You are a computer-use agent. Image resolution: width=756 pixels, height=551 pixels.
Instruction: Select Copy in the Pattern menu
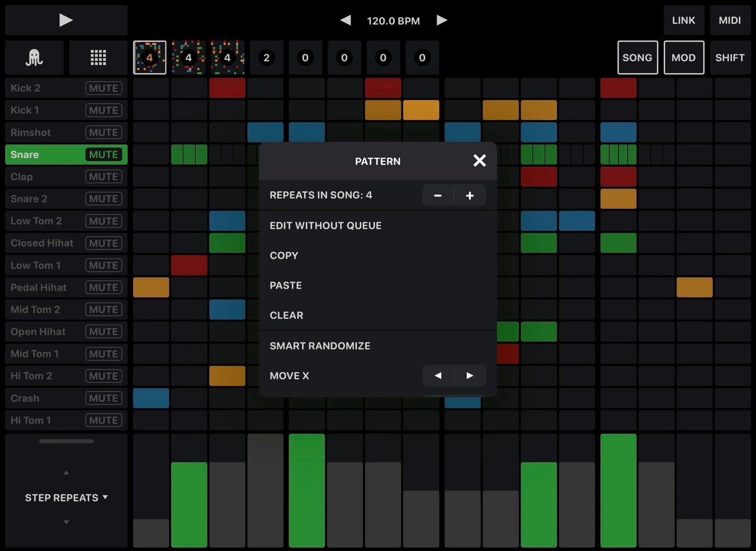tap(284, 255)
